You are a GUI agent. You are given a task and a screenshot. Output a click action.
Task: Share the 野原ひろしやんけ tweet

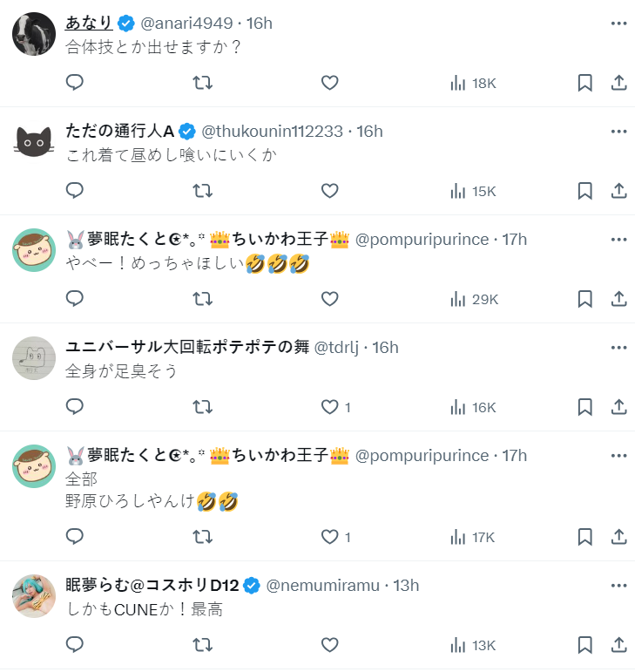[619, 537]
